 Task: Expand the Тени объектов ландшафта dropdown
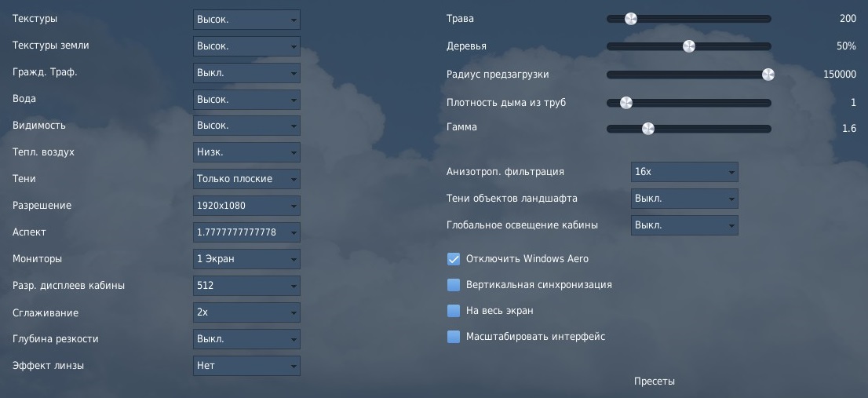click(684, 198)
